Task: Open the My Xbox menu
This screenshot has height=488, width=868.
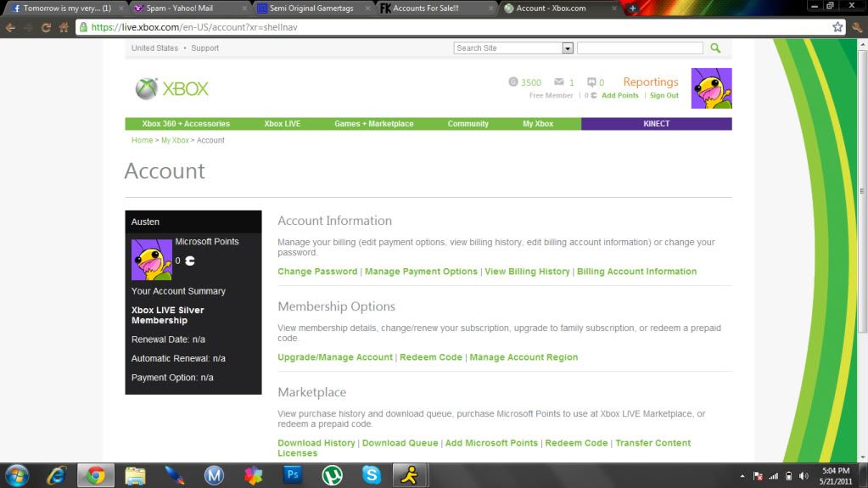Action: point(538,124)
